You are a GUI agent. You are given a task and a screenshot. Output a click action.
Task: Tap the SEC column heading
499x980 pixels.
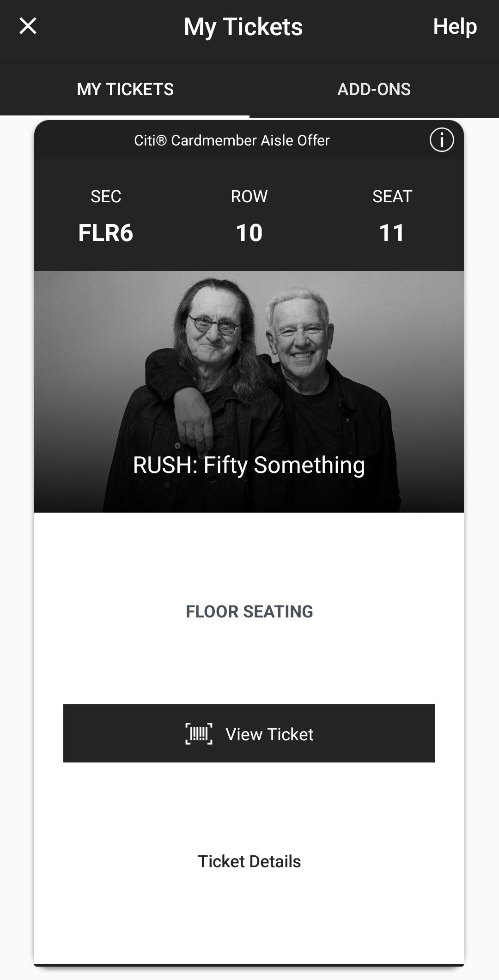coord(106,196)
